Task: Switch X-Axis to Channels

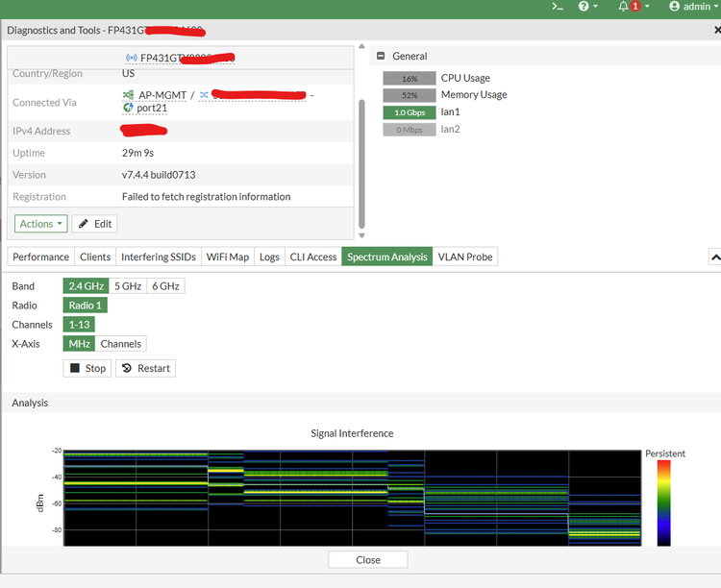Action: click(x=121, y=344)
